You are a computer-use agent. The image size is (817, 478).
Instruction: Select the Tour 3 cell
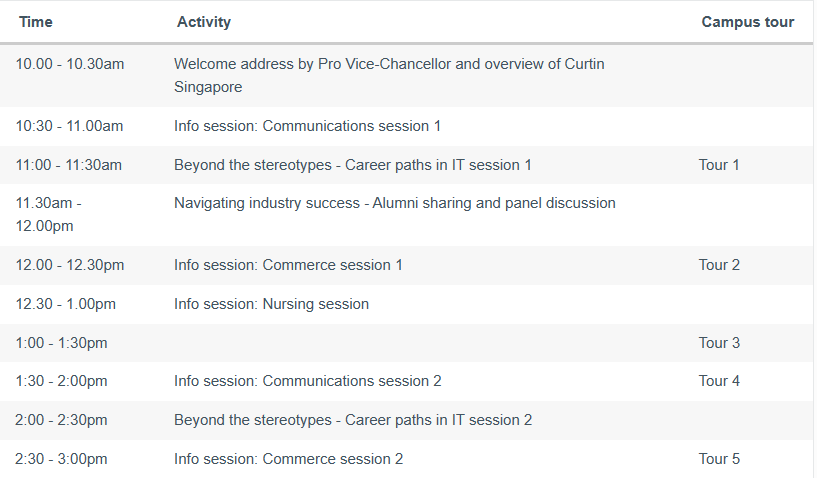coord(719,343)
